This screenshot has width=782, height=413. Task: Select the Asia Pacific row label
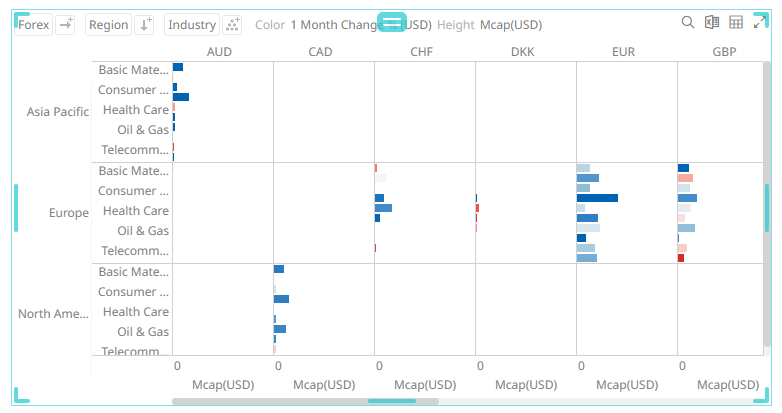(x=57, y=111)
